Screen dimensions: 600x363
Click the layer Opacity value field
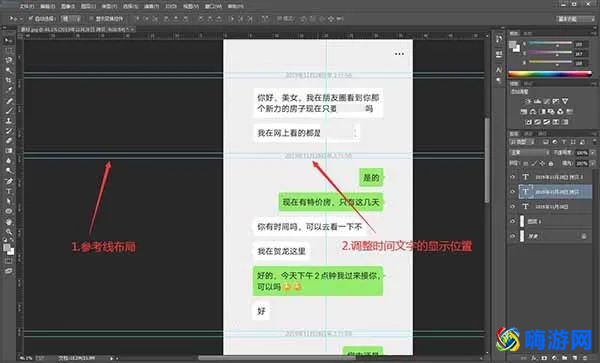(582, 153)
